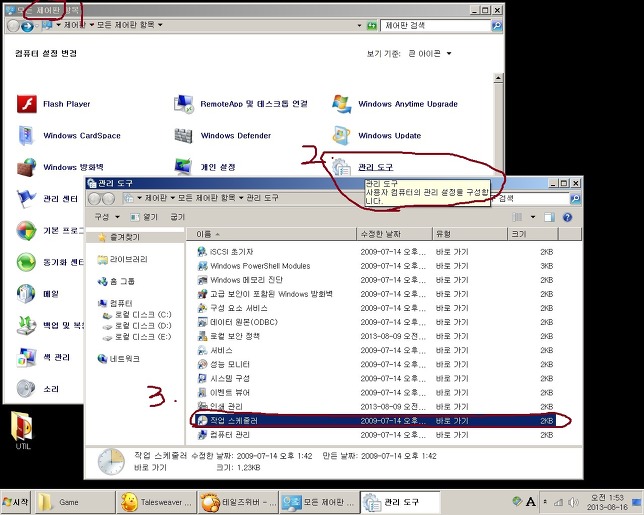Screen dimensions: 644x515
Task: Select iSCSI 초기자 shortcut
Action: 225,252
